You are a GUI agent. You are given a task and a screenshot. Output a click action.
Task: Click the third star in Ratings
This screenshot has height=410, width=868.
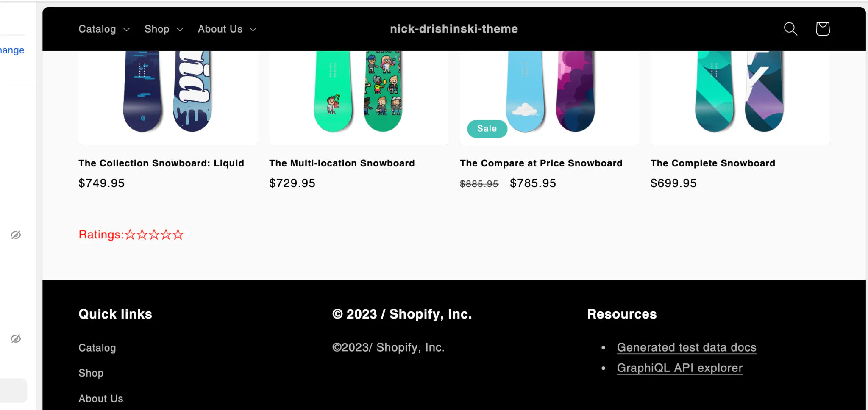[154, 235]
